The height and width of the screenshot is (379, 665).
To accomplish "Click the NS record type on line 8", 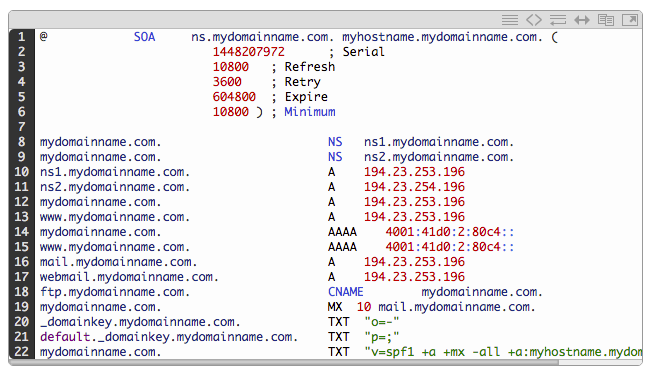I will pyautogui.click(x=335, y=142).
